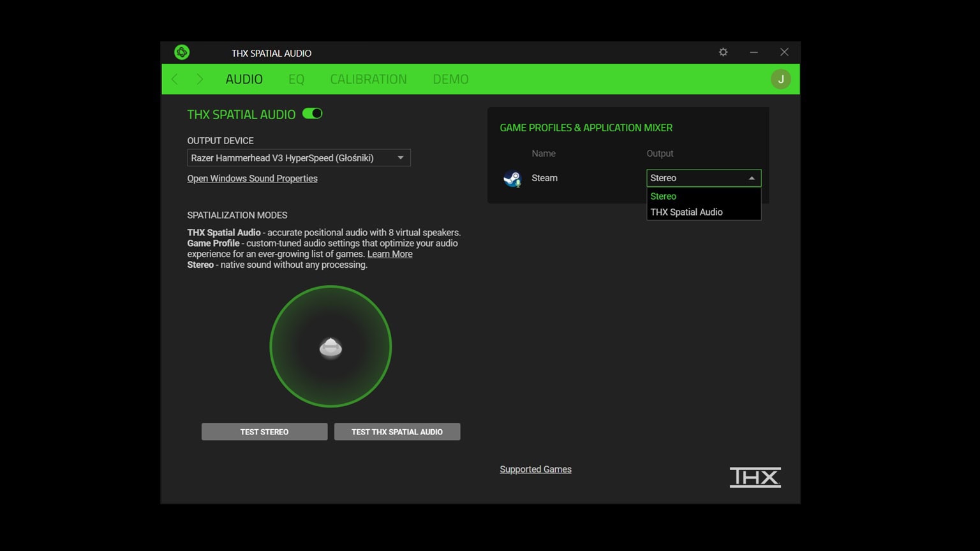Open the DEMO tab
This screenshot has height=551, width=980.
coord(450,79)
